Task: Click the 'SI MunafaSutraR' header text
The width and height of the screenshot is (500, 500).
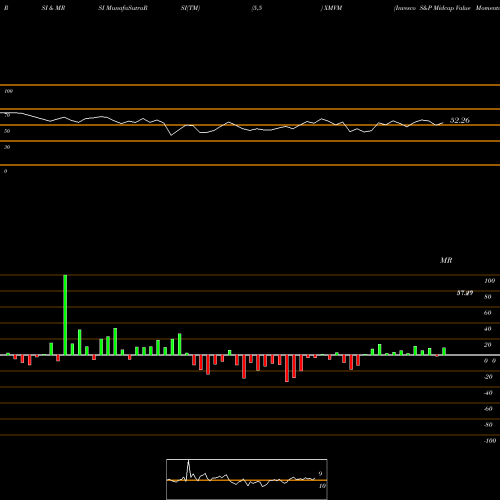Action: [x=123, y=8]
